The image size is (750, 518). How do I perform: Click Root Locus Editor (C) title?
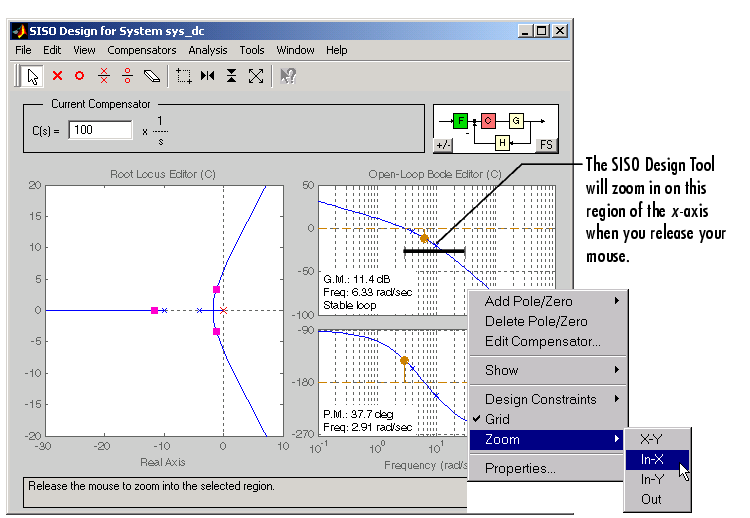pos(163,174)
